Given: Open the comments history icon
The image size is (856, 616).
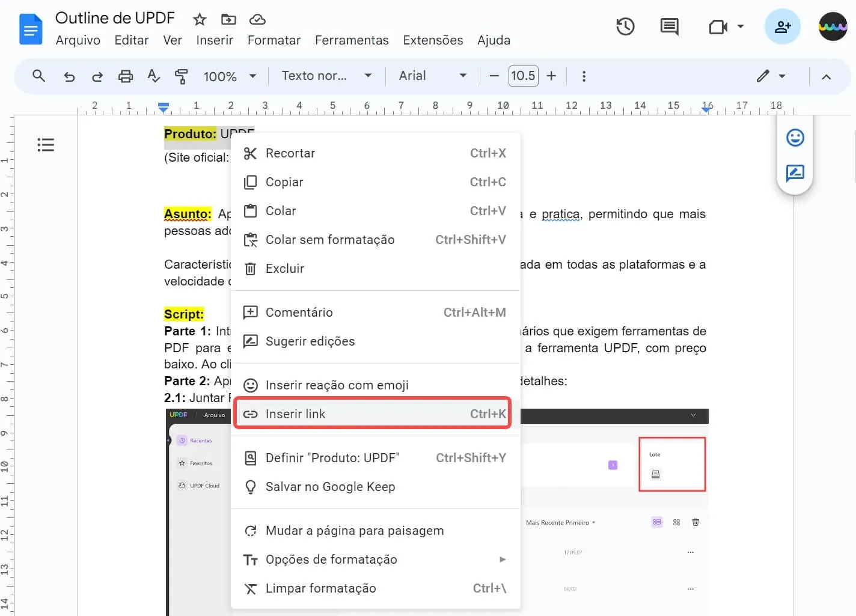Looking at the screenshot, I should [669, 26].
